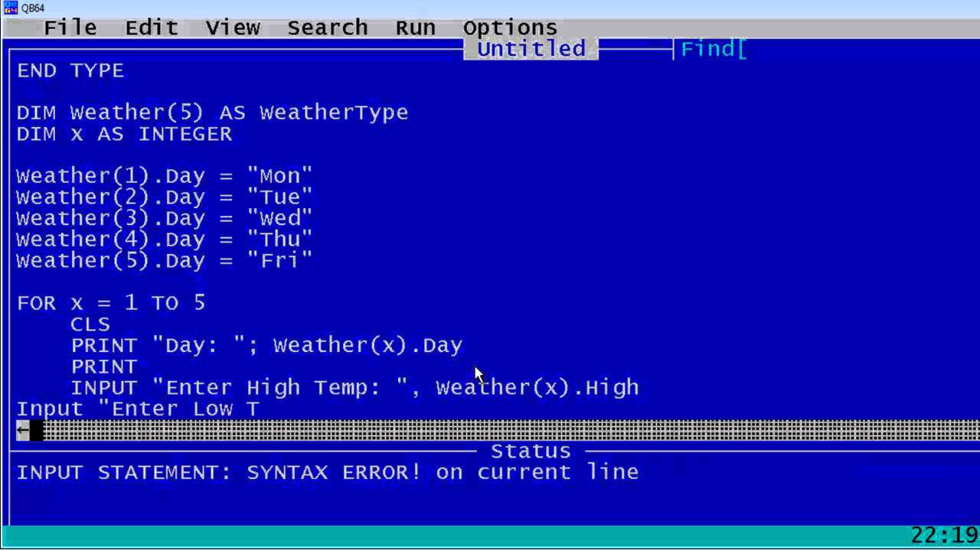Image resolution: width=980 pixels, height=551 pixels.
Task: Click the empty PRINT statement line
Action: click(103, 367)
